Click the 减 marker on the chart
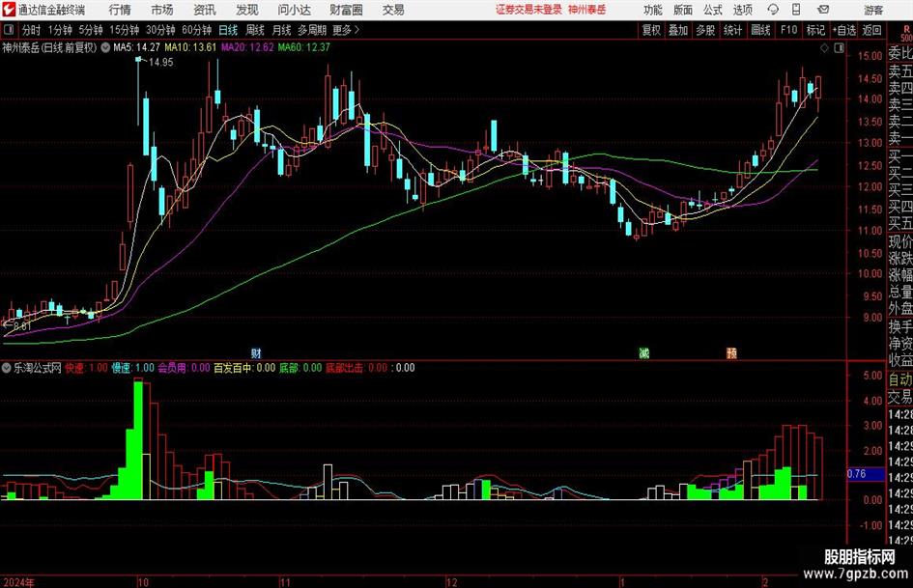Screen dimensions: 913x588 coord(644,352)
